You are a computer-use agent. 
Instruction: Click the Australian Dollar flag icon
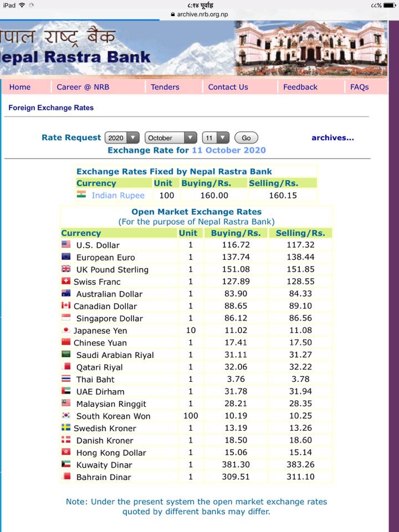tap(66, 293)
